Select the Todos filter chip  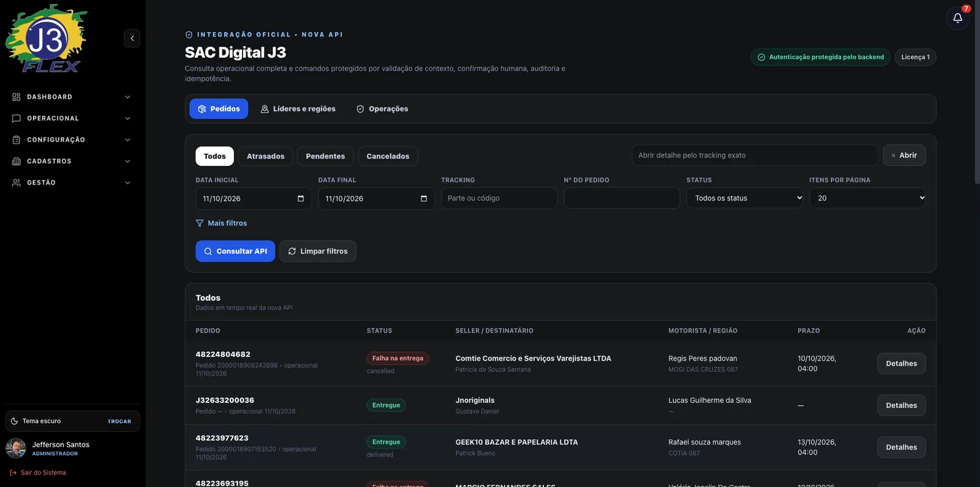[215, 156]
